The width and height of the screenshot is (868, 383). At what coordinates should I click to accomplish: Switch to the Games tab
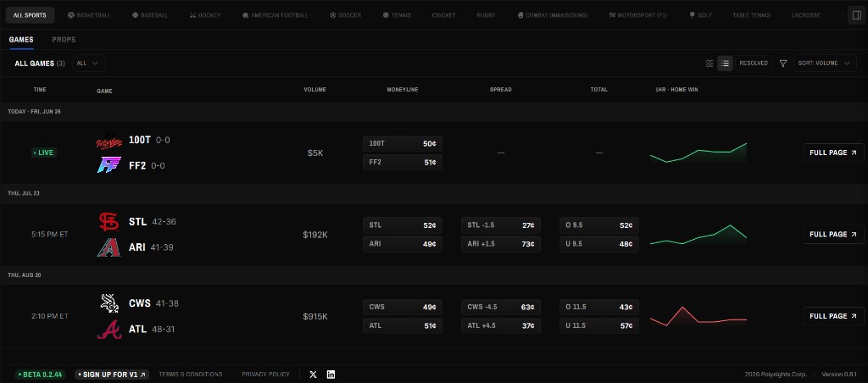(21, 40)
